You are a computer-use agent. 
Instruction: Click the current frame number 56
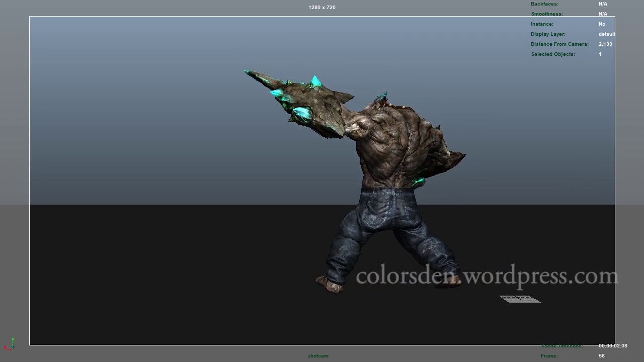(x=602, y=356)
